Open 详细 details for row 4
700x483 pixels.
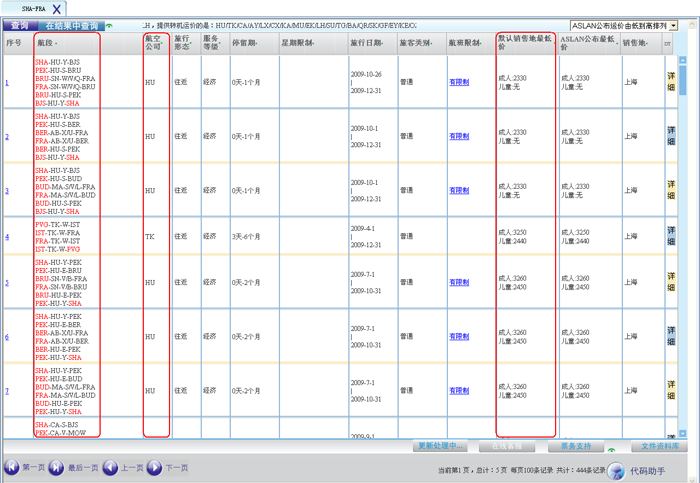[x=671, y=236]
